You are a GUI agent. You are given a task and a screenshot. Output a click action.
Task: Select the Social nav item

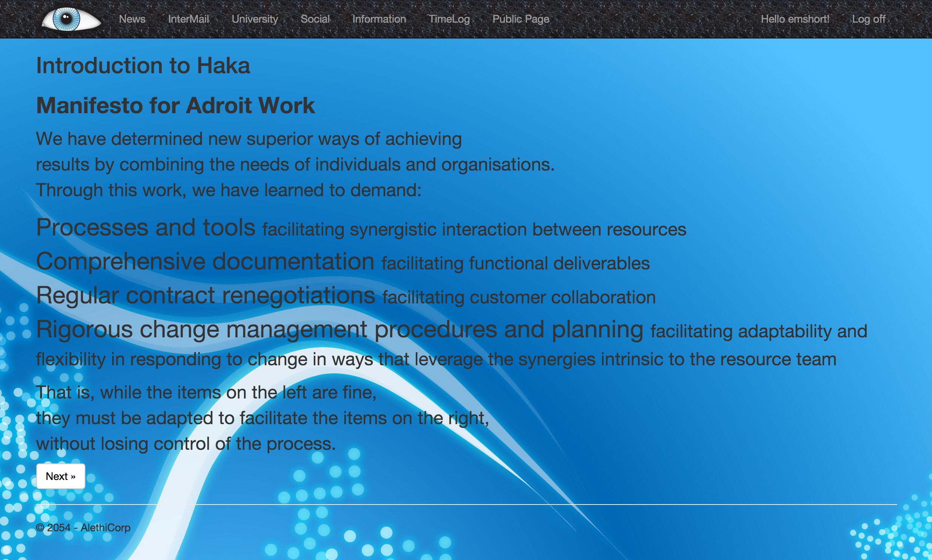click(315, 19)
